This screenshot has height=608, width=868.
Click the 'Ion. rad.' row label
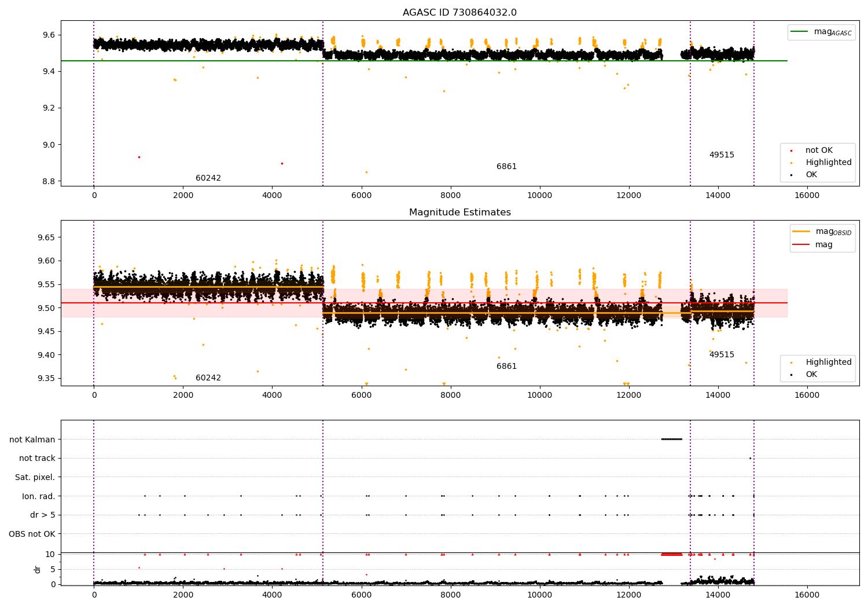[x=39, y=496]
